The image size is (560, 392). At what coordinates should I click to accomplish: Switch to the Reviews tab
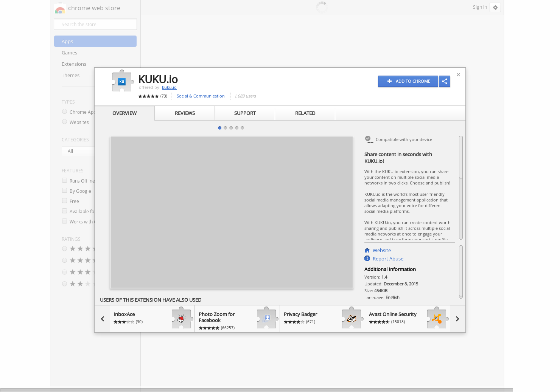coord(185,113)
